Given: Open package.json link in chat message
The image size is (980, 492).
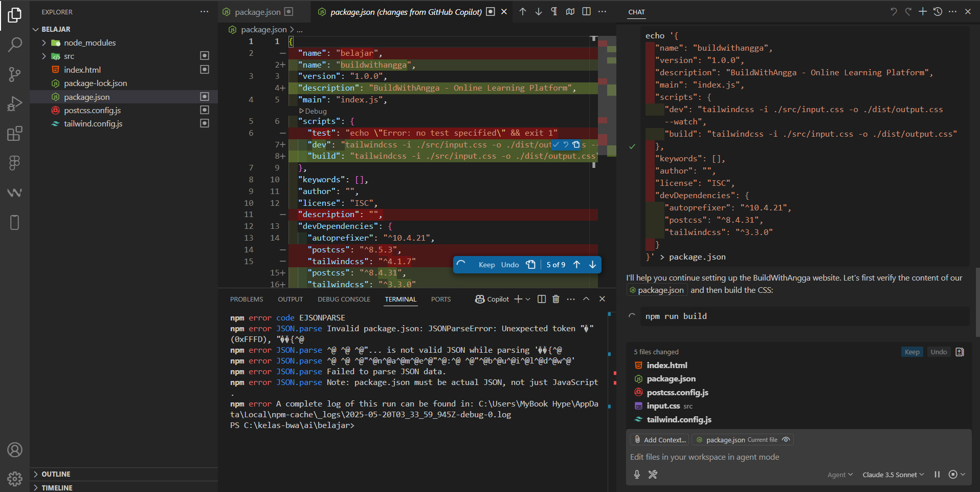Looking at the screenshot, I should tap(657, 290).
